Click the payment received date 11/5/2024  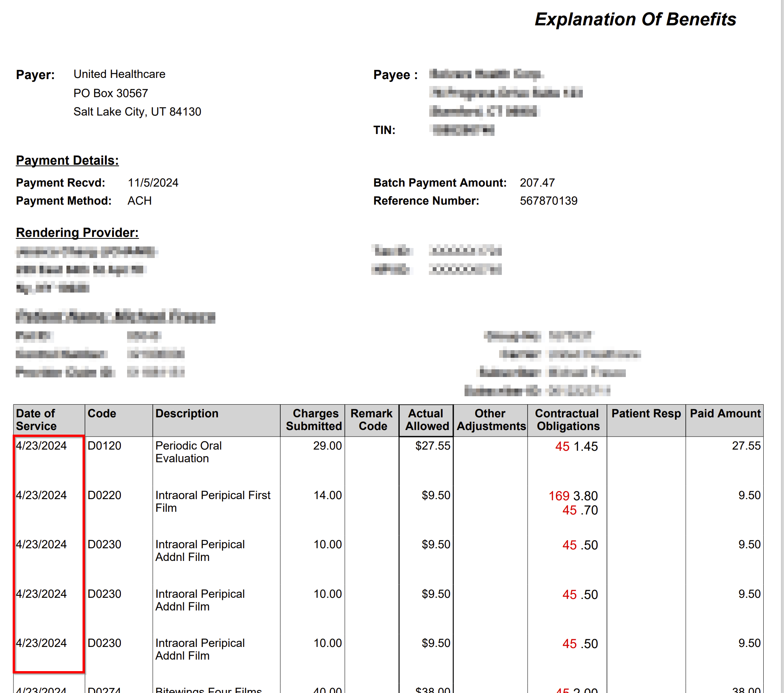[153, 183]
